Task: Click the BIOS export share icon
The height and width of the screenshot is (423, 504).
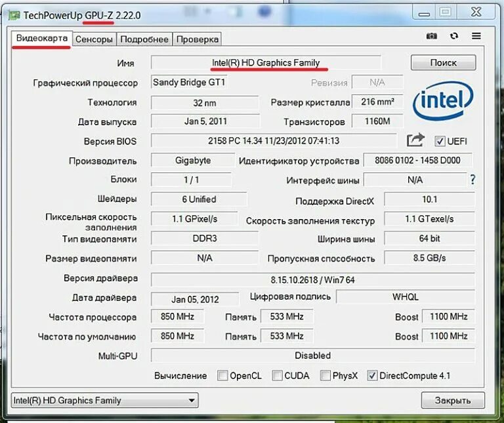Action: [x=415, y=140]
